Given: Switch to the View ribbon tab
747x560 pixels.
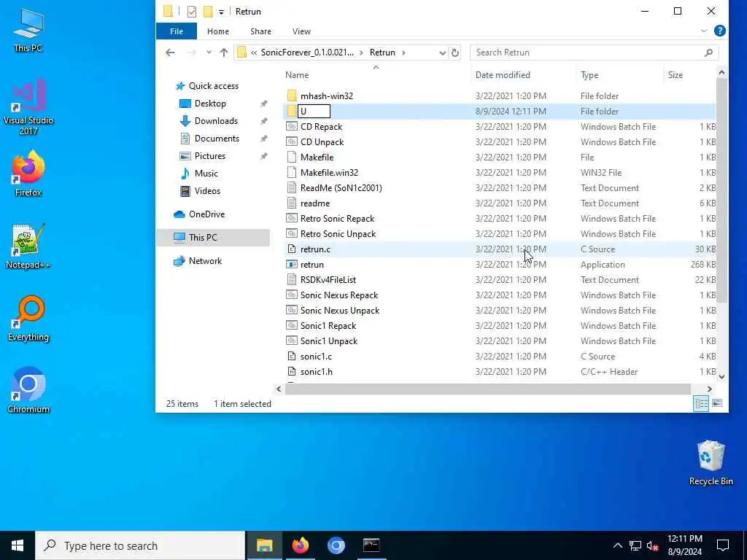Looking at the screenshot, I should (301, 31).
